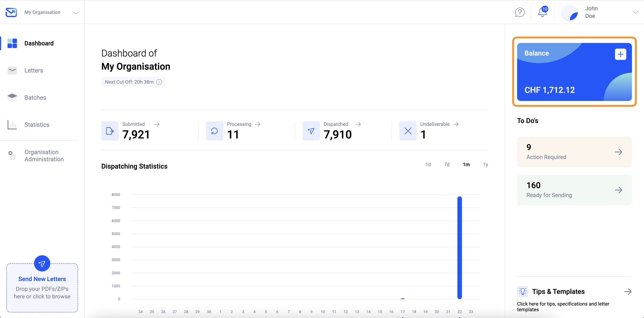Click the tiny chart bar at day 17
This screenshot has height=318, width=644.
pyautogui.click(x=403, y=298)
